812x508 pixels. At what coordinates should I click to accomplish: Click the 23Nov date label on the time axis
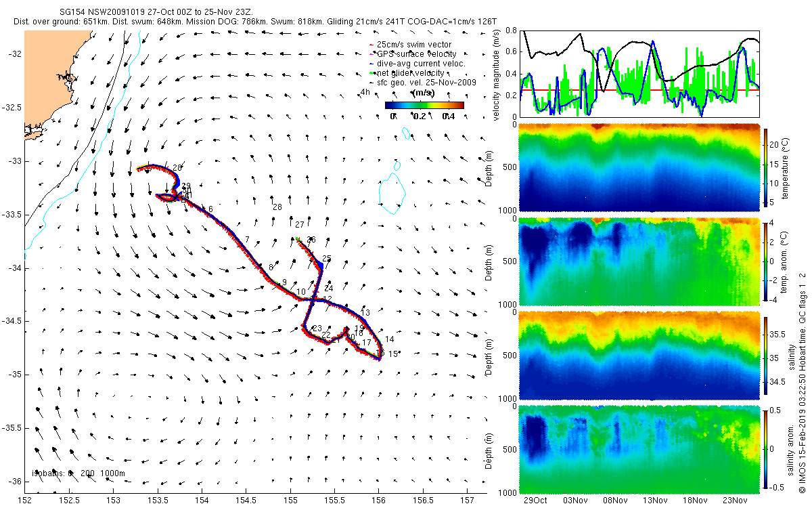tap(733, 501)
